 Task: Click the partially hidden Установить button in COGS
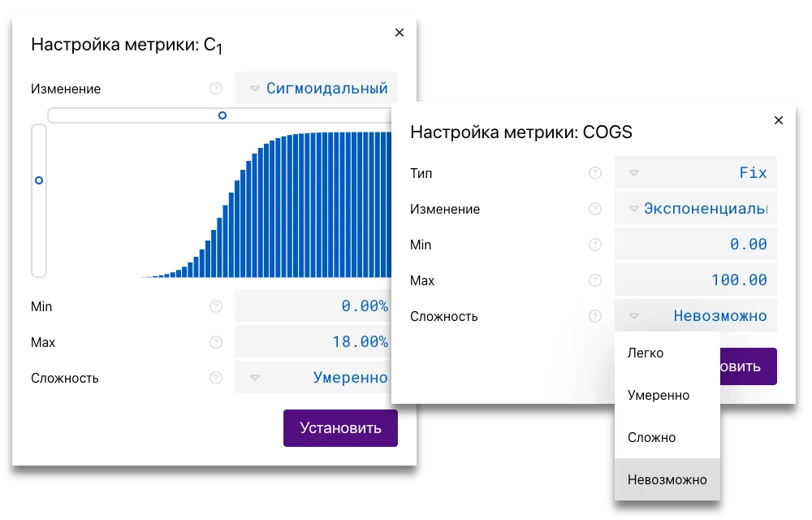pyautogui.click(x=749, y=366)
